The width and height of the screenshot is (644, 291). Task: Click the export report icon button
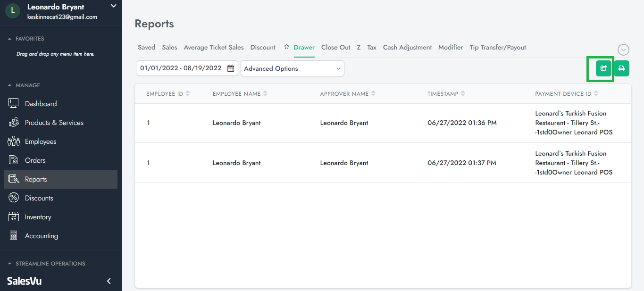pos(603,68)
